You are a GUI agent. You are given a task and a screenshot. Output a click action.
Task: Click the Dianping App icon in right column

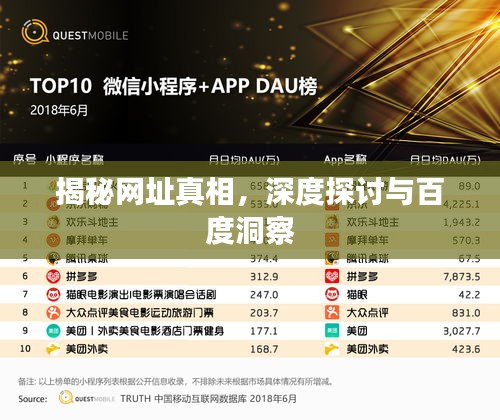pyautogui.click(x=332, y=313)
